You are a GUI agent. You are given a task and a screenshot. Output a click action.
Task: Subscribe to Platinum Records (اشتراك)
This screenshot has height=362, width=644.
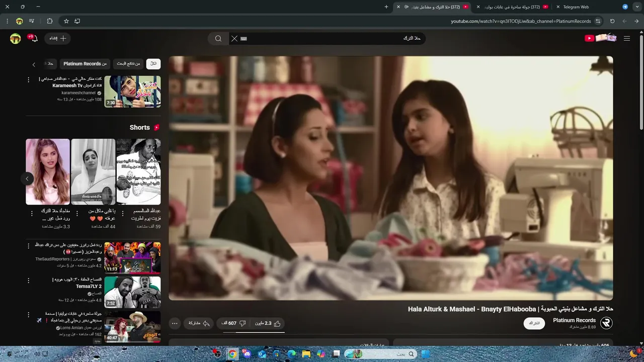point(534,323)
